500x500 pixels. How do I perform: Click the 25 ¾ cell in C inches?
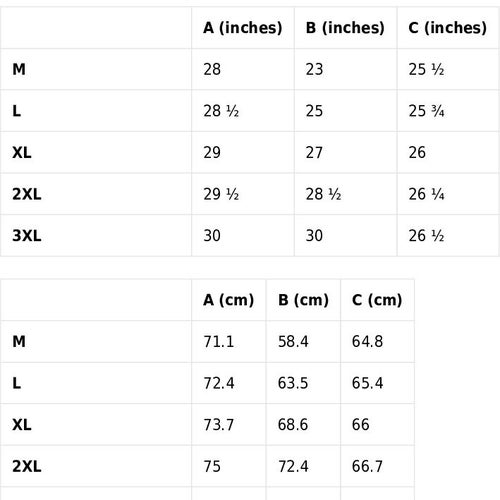(x=426, y=111)
